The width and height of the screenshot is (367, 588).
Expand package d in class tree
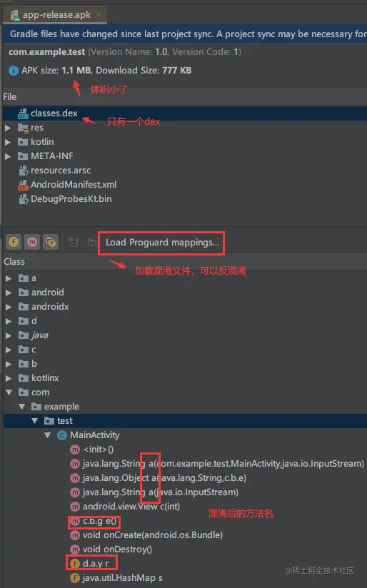click(x=9, y=321)
